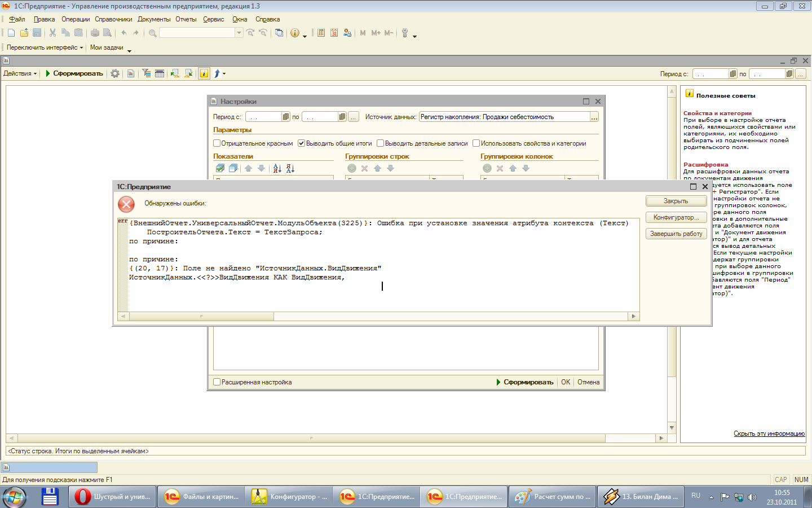Click Завершить работу button

click(676, 234)
